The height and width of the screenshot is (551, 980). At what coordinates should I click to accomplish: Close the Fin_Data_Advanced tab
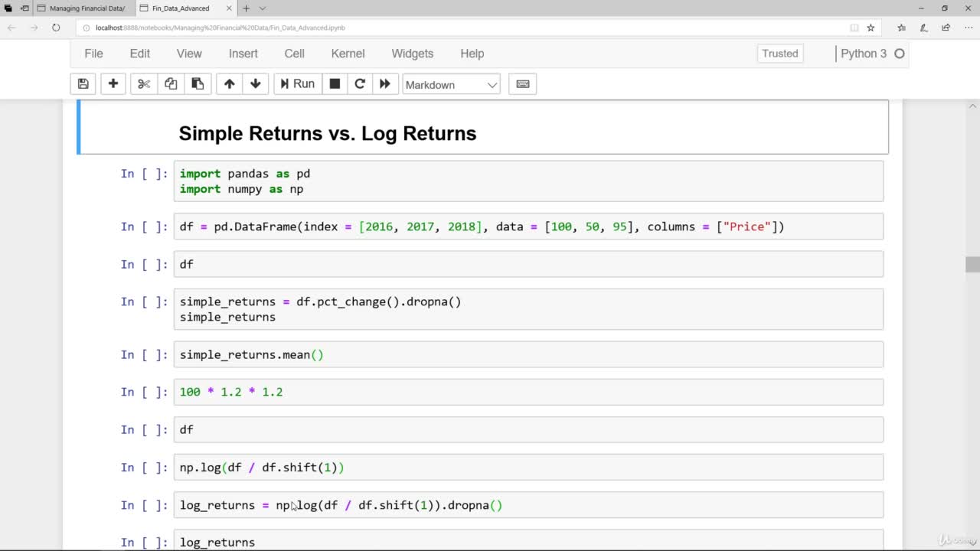coord(228,8)
